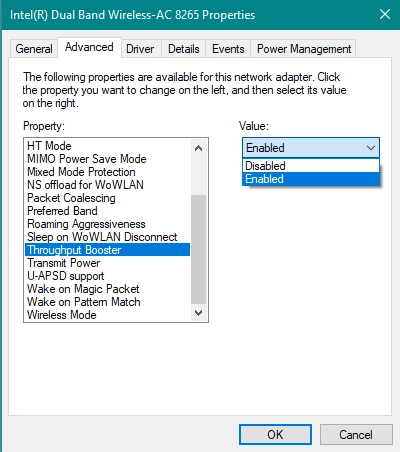Collapse the Value combo box showing Enabled
The height and width of the screenshot is (452, 400).
(311, 148)
